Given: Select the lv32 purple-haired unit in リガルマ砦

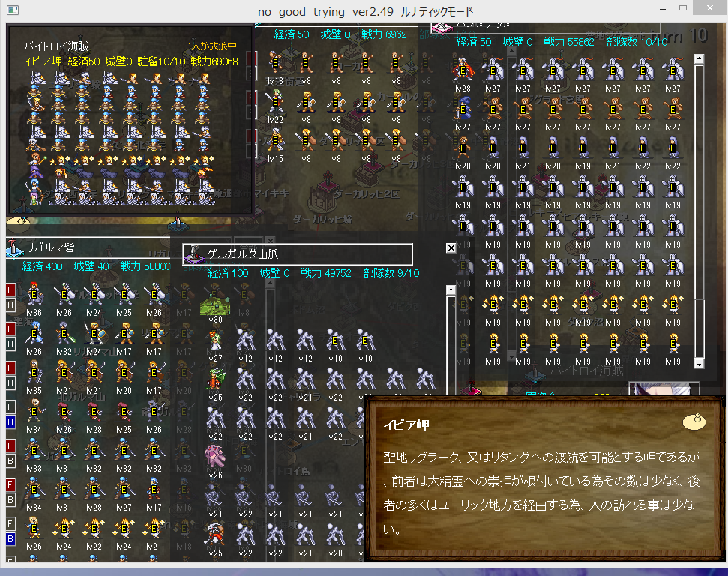Looking at the screenshot, I should (x=64, y=332).
